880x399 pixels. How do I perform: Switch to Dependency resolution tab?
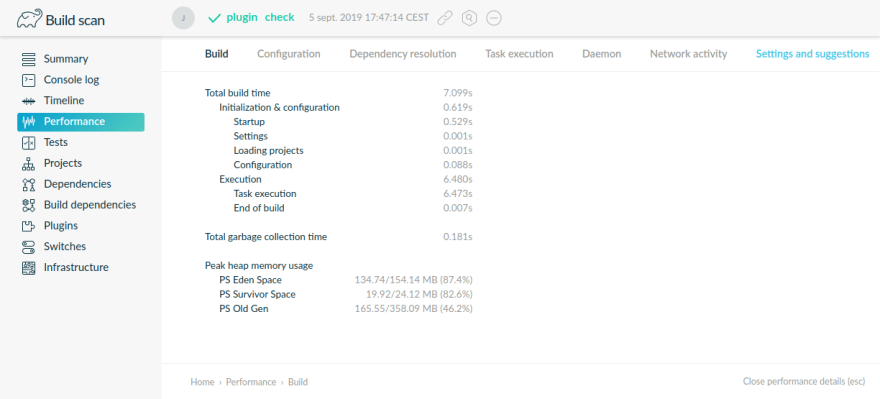[x=402, y=54]
